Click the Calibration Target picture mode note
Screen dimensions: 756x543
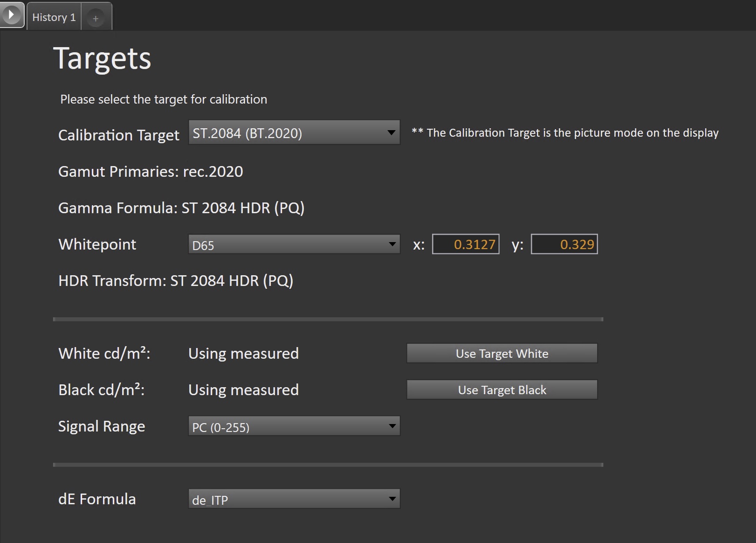point(565,133)
